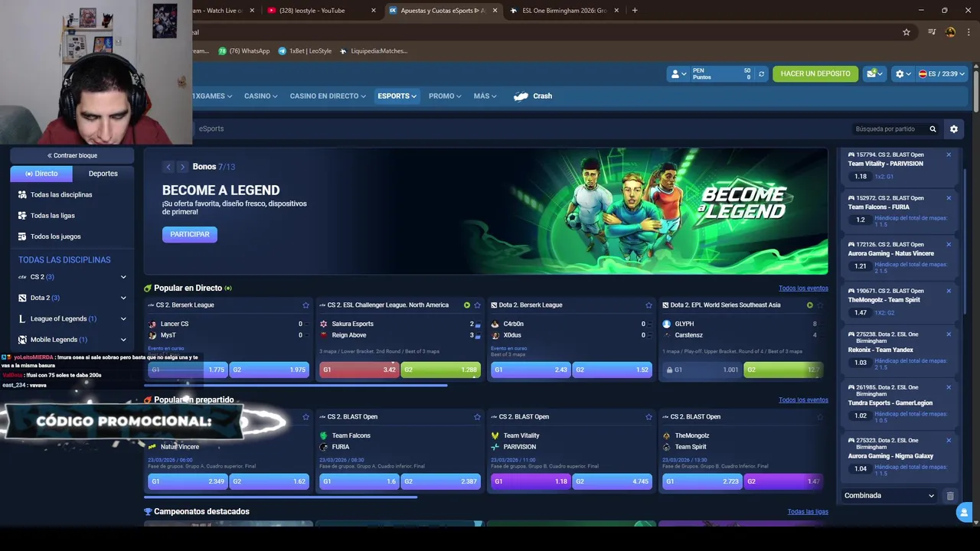
Task: Remove Rekonix - Team Yandex from slip
Action: (x=949, y=334)
